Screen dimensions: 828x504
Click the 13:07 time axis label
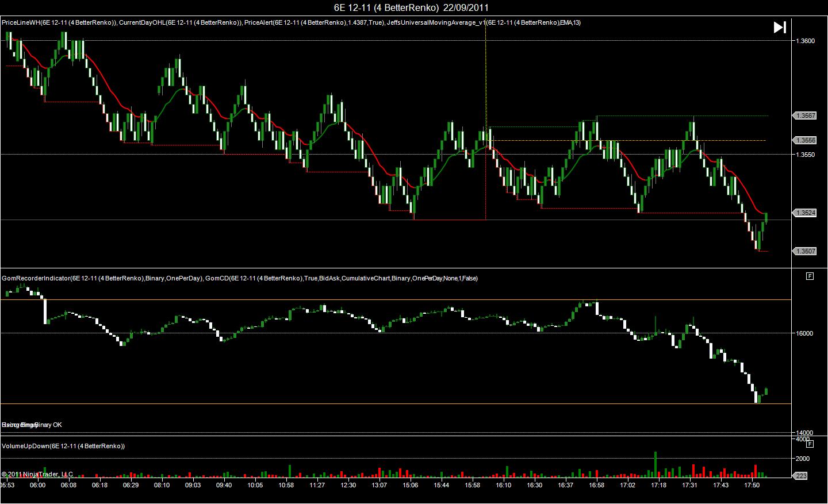click(379, 486)
